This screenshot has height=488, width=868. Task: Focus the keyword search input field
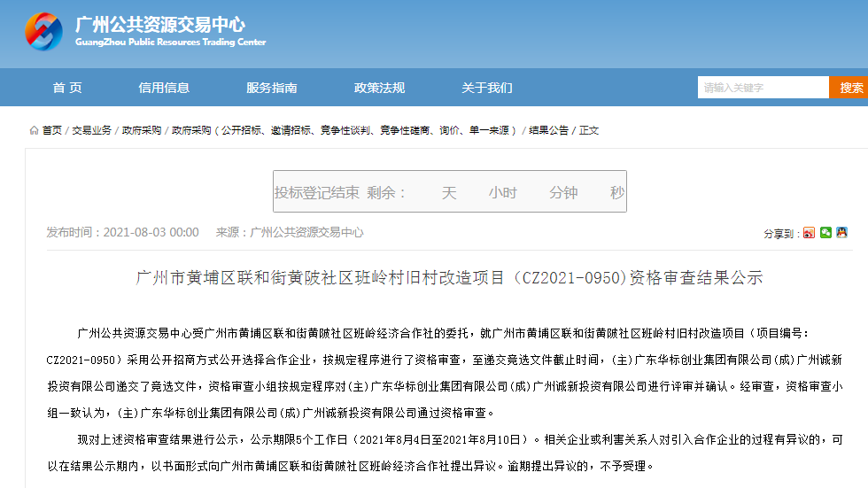click(x=763, y=88)
